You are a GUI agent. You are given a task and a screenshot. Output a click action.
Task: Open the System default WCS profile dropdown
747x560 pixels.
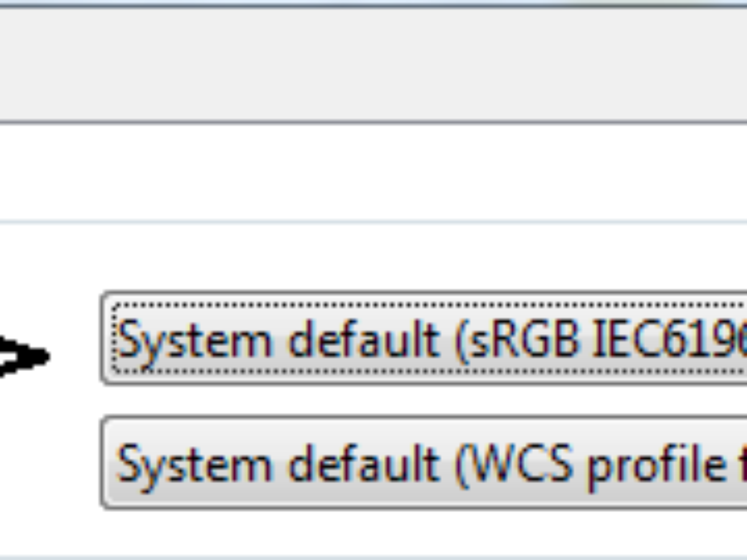[x=424, y=463]
